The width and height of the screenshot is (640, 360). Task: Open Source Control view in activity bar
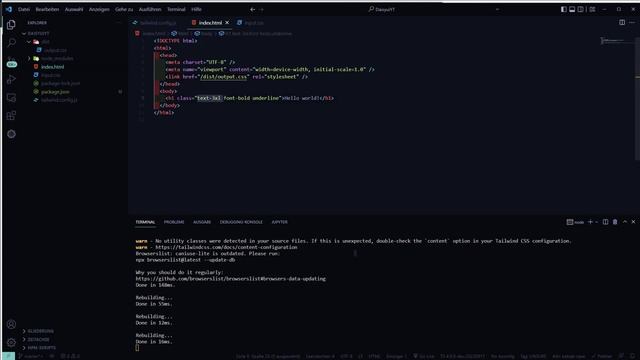11,62
